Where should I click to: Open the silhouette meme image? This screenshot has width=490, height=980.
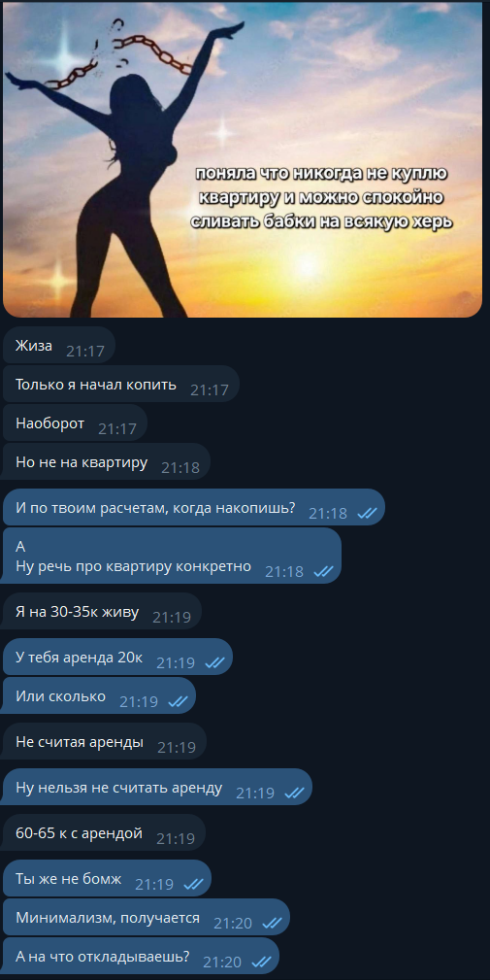243,159
